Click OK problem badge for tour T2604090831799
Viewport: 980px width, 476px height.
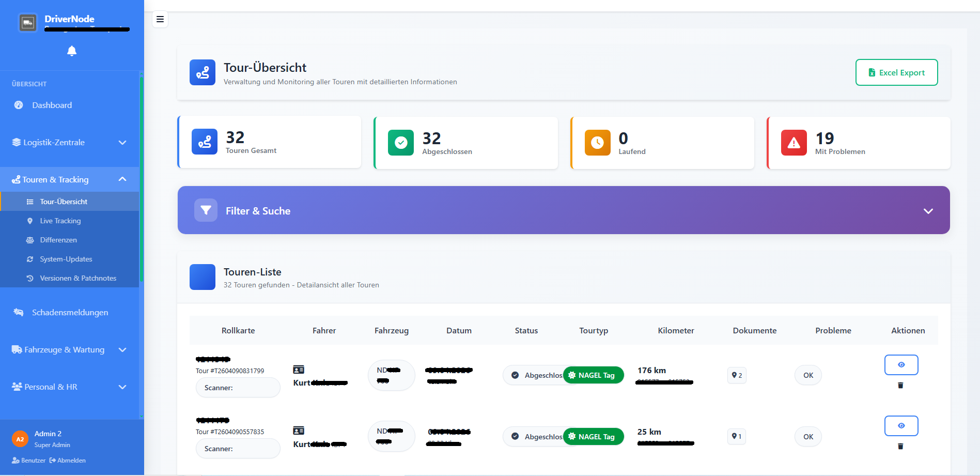[x=808, y=375]
